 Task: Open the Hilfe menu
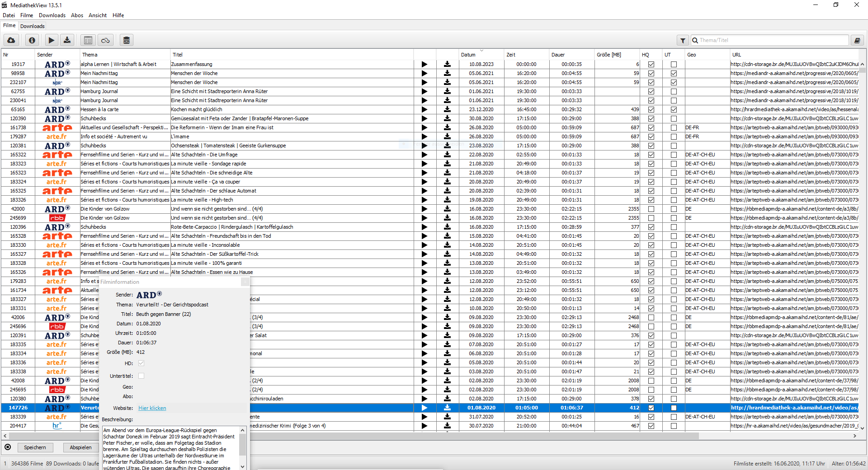[x=118, y=15]
